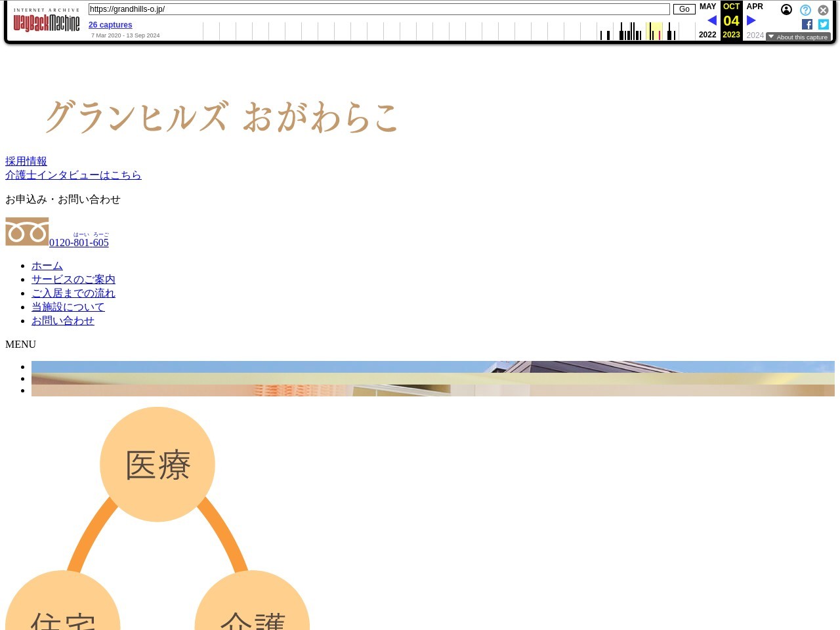Click the current capture day 04

[731, 20]
